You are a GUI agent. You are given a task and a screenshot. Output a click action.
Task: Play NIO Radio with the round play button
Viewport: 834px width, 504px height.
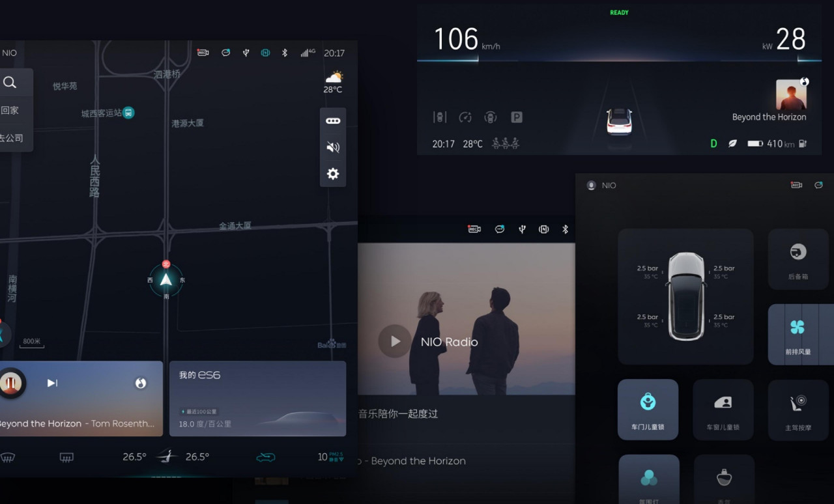click(x=395, y=341)
